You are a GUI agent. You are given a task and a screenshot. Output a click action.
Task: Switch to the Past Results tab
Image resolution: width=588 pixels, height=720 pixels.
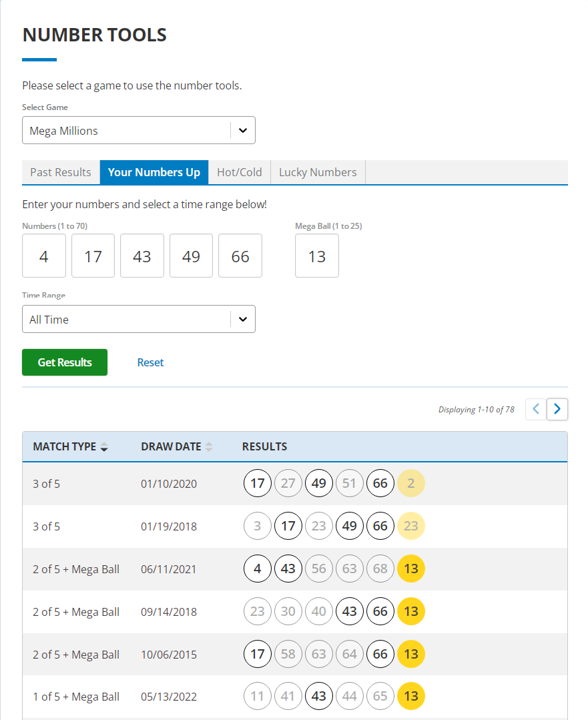click(x=61, y=172)
